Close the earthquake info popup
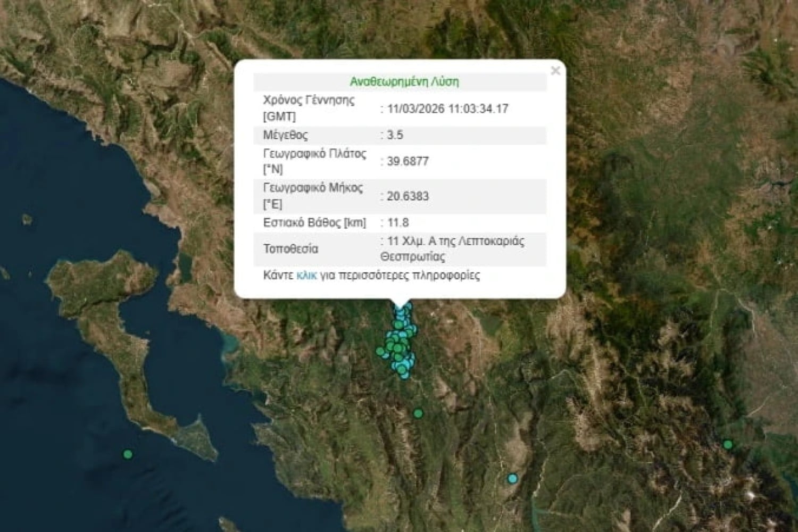Viewport: 798px width, 532px height. tap(555, 71)
